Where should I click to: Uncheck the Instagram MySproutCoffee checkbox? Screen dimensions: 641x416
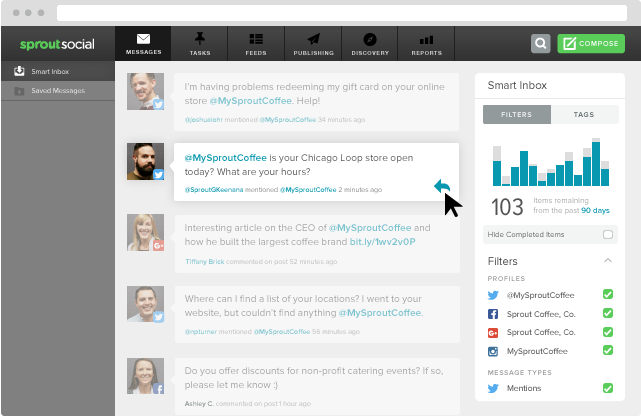pyautogui.click(x=608, y=350)
